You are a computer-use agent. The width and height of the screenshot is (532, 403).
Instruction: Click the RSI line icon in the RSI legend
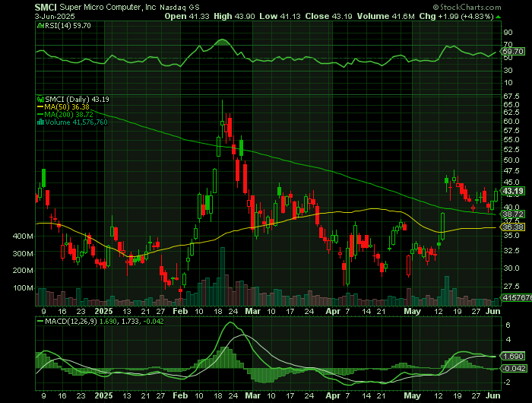coord(40,25)
